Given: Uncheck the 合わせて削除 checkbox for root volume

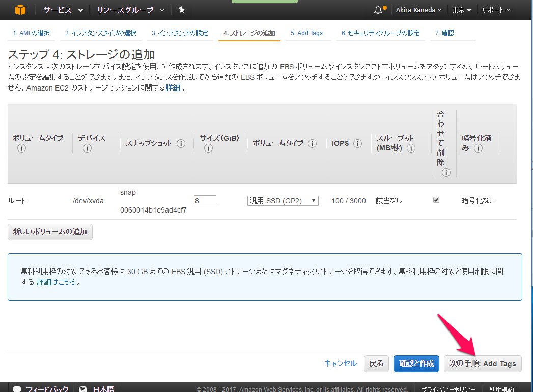Looking at the screenshot, I should [436, 200].
